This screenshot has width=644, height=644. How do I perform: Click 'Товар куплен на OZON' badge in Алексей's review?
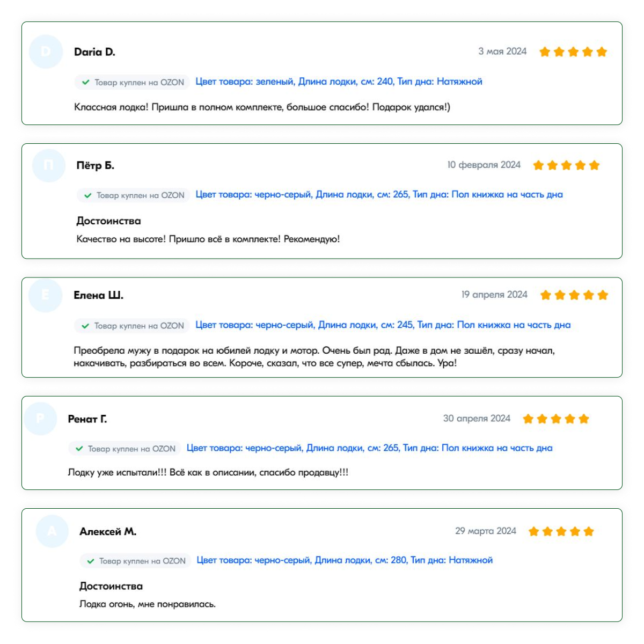pyautogui.click(x=135, y=561)
